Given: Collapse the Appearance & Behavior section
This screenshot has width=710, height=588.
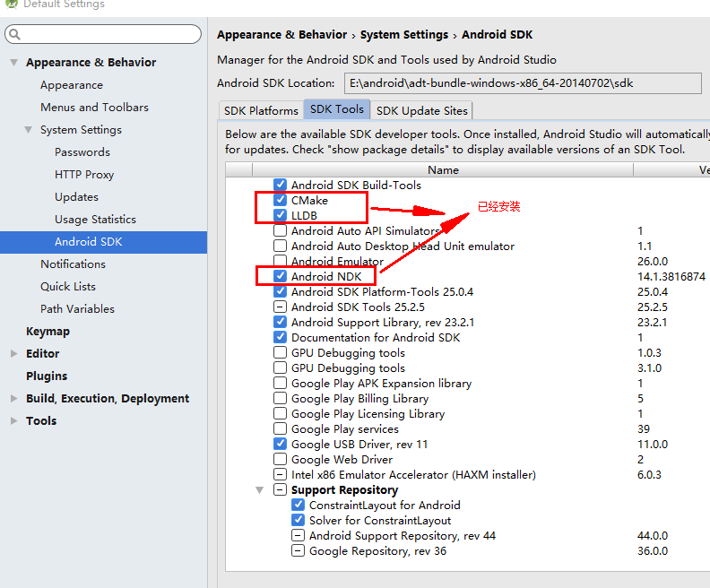Looking at the screenshot, I should 14,63.
